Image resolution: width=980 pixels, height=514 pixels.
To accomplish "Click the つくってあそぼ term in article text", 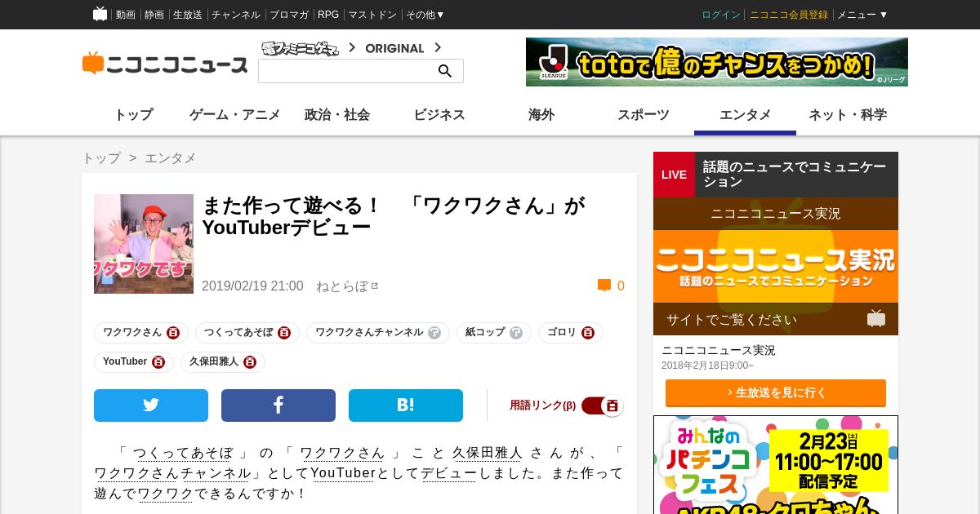I will (184, 453).
